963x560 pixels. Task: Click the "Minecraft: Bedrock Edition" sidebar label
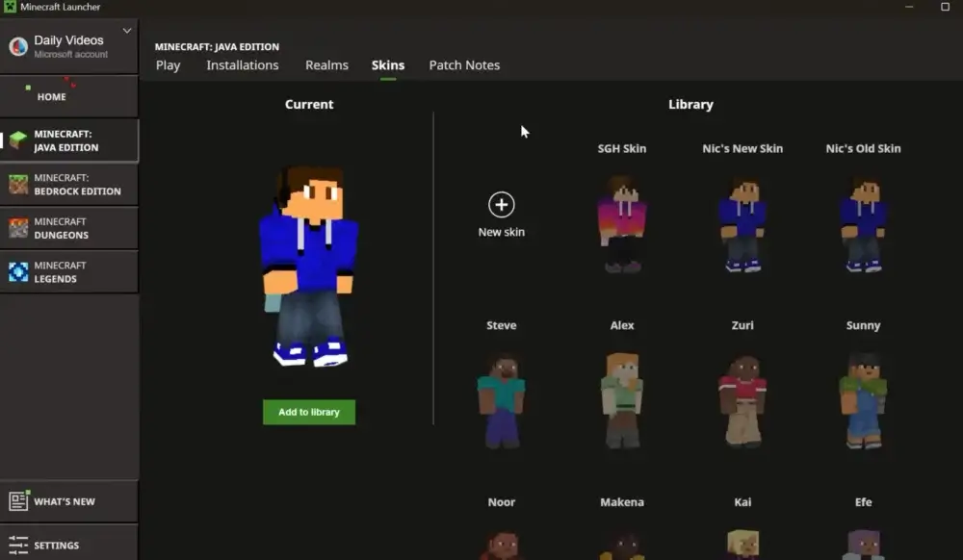click(x=77, y=184)
